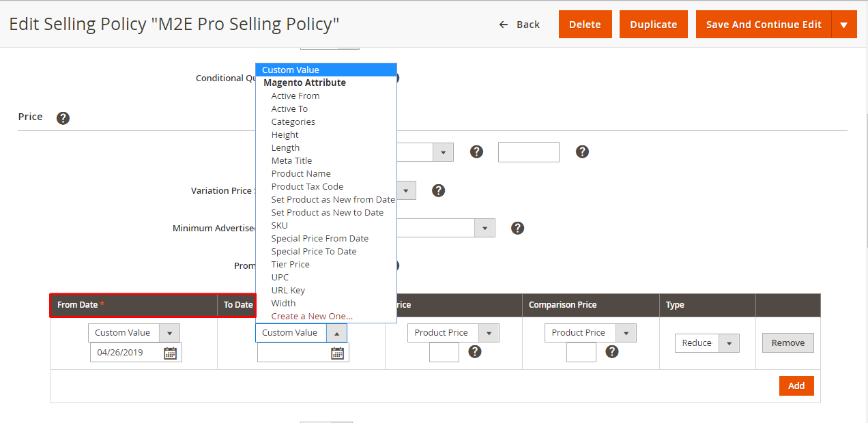Click help icon below Comparison Price dropdown
Screen dimensions: 868x423
coord(612,352)
